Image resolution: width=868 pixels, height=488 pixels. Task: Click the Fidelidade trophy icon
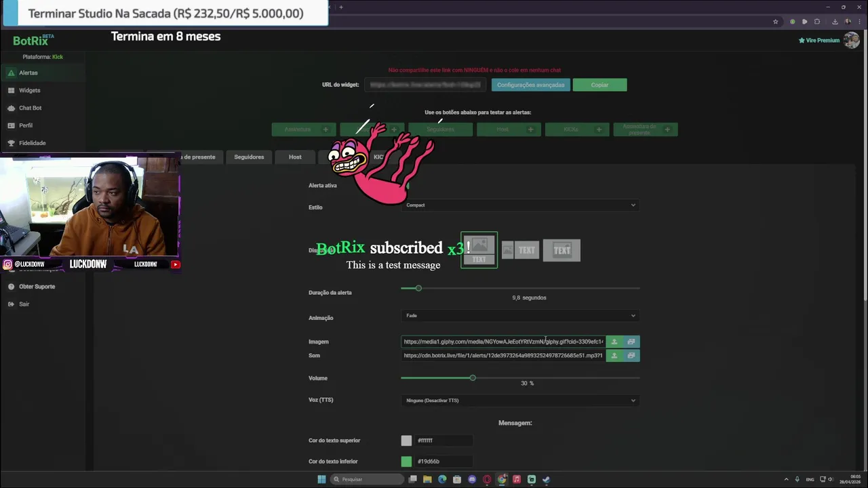(11, 143)
